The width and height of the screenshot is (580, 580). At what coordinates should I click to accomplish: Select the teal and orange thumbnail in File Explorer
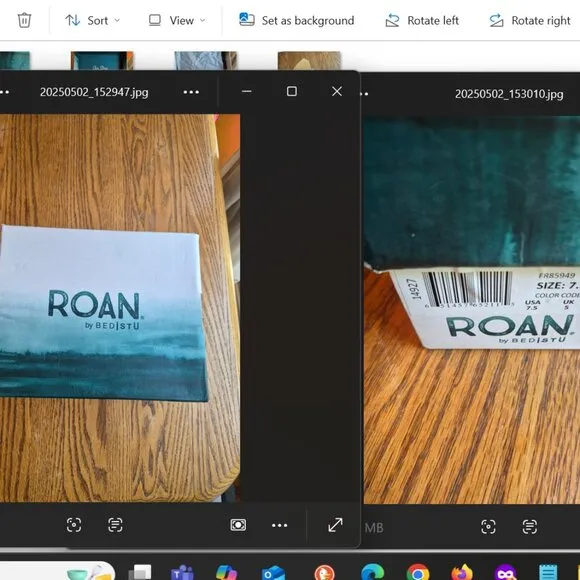point(102,61)
